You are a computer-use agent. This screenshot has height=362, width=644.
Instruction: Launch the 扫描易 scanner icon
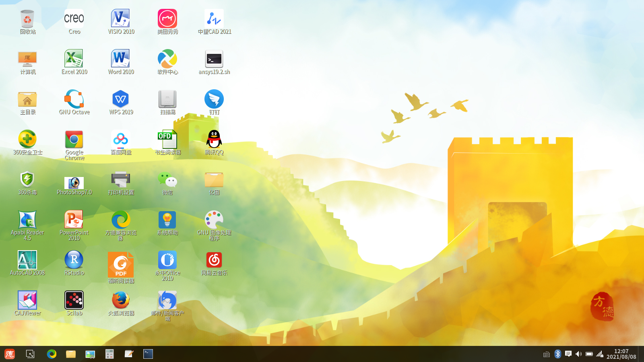pos(167,99)
